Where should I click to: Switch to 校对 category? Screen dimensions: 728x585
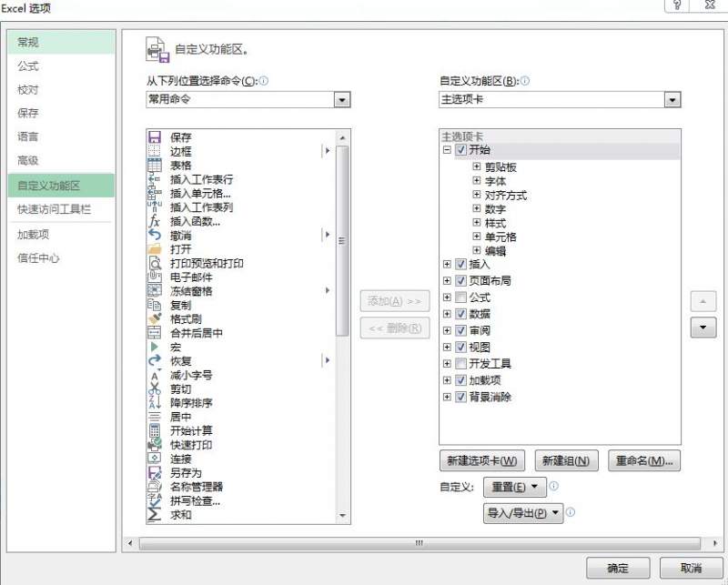61,89
